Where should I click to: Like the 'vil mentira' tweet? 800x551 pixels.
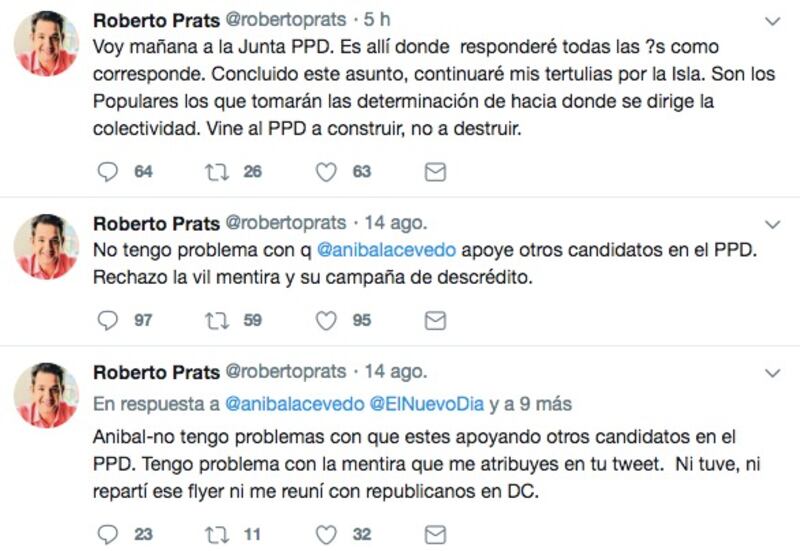click(x=326, y=321)
